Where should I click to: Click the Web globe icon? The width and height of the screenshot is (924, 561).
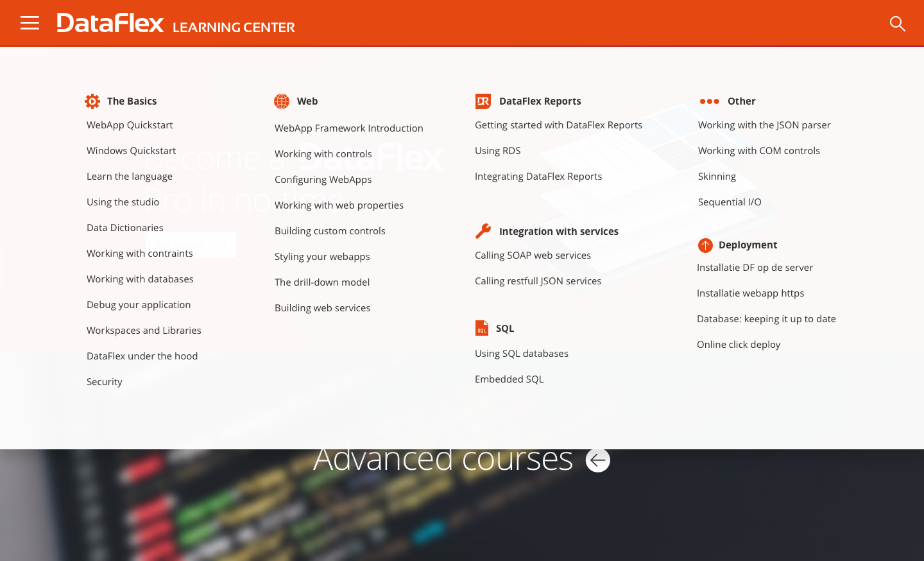coord(282,101)
